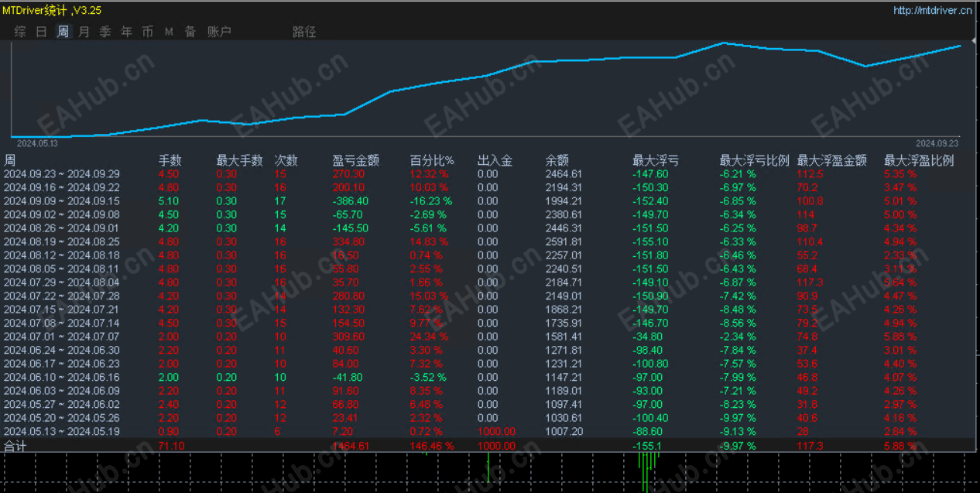Select the row 2024.09.09 ~ 2024.09.15
The width and height of the screenshot is (980, 493).
click(488, 201)
